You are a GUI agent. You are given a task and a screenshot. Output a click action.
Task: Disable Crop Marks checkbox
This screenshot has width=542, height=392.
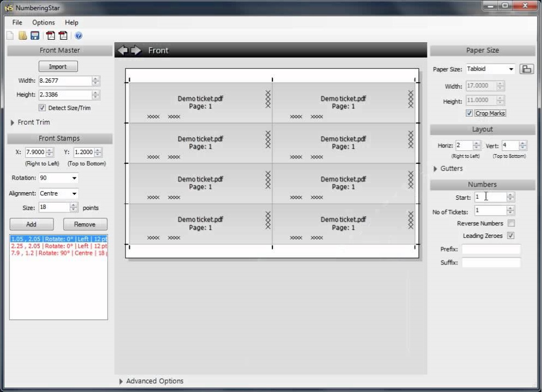tap(469, 113)
